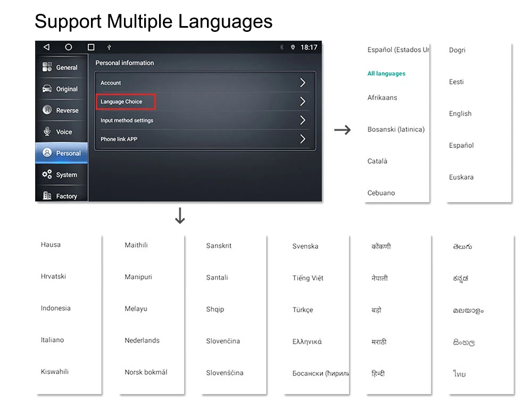Select Norsk bokmål language

coord(146,372)
